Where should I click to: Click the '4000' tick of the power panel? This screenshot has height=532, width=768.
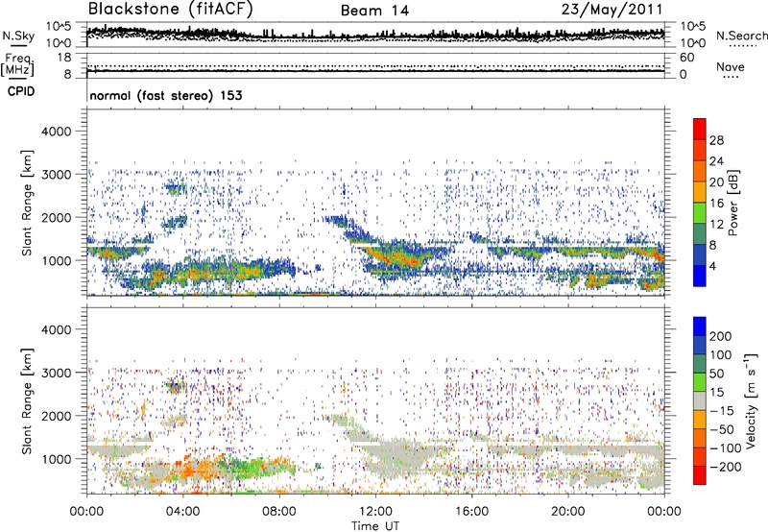coord(56,132)
